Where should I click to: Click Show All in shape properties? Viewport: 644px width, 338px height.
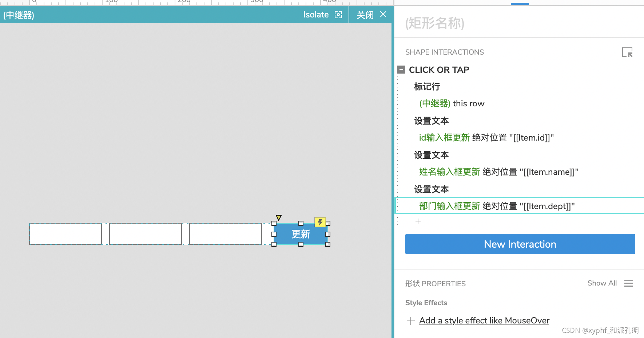tap(602, 283)
